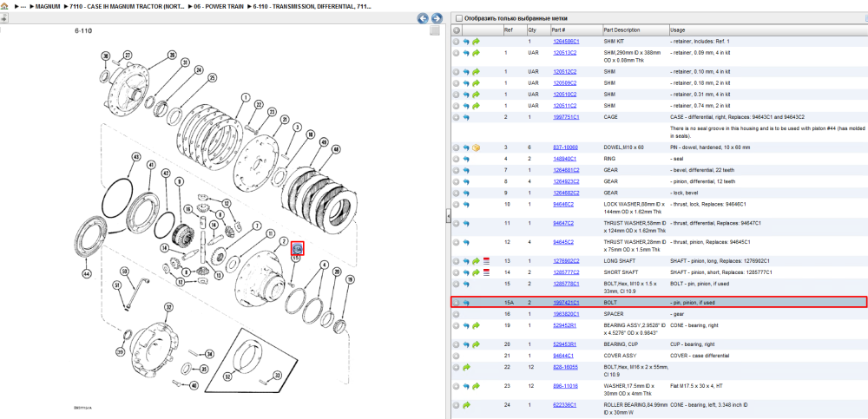The width and height of the screenshot is (868, 419).
Task: Select 'CUP - bearing, right' usage text
Action: coord(694,344)
